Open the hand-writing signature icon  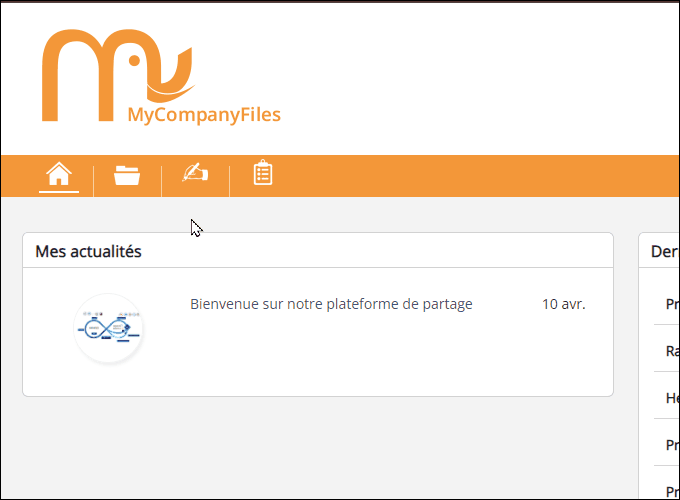point(195,173)
